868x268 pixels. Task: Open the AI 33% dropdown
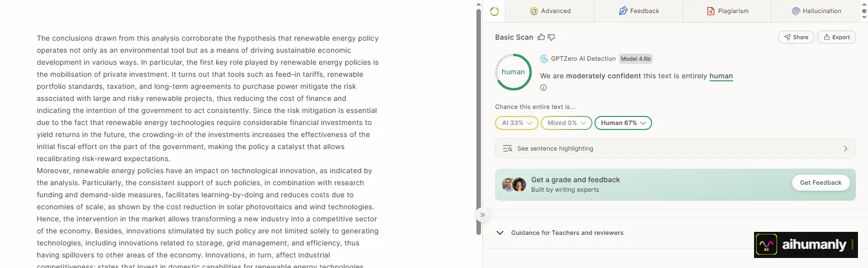(x=517, y=123)
